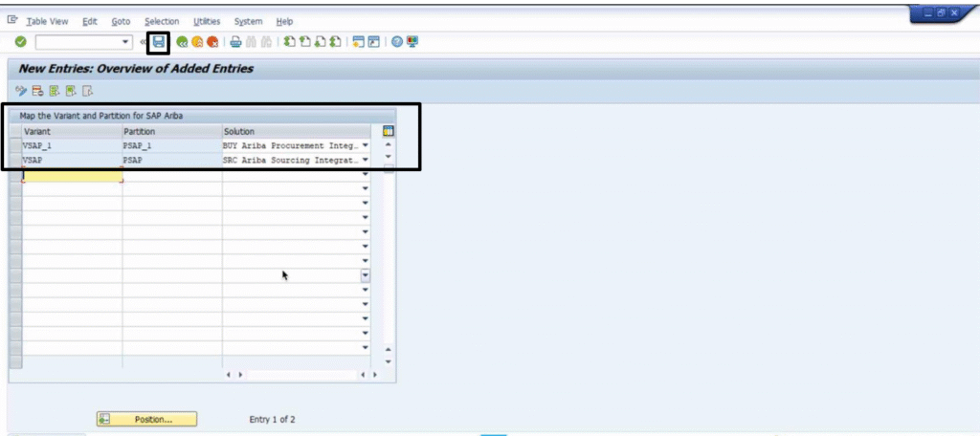
Task: Click the green Back icon
Action: 182,42
